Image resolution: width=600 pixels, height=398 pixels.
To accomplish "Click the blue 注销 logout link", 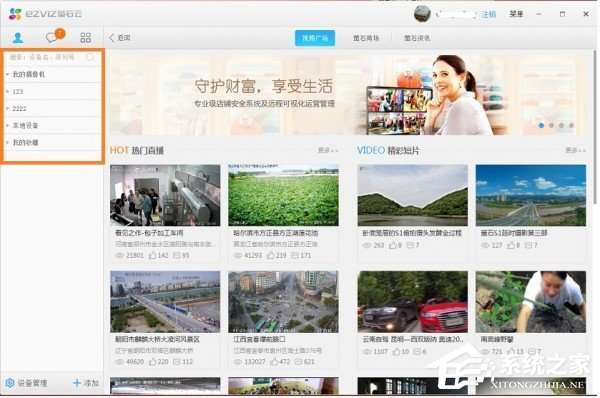I will (x=488, y=14).
